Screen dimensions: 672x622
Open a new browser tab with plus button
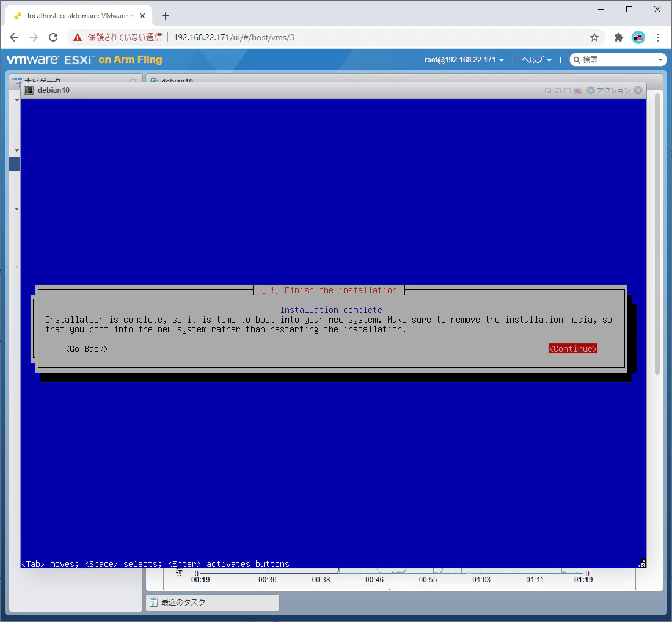pos(166,16)
